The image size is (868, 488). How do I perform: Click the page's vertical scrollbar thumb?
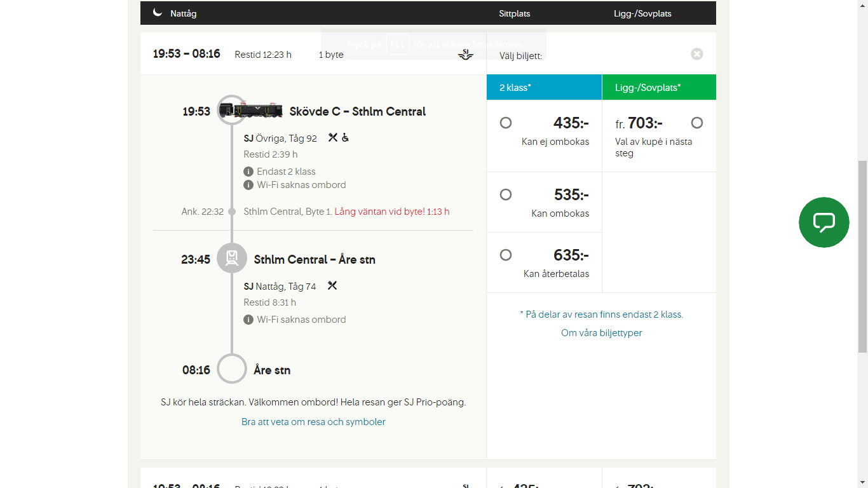[862, 257]
